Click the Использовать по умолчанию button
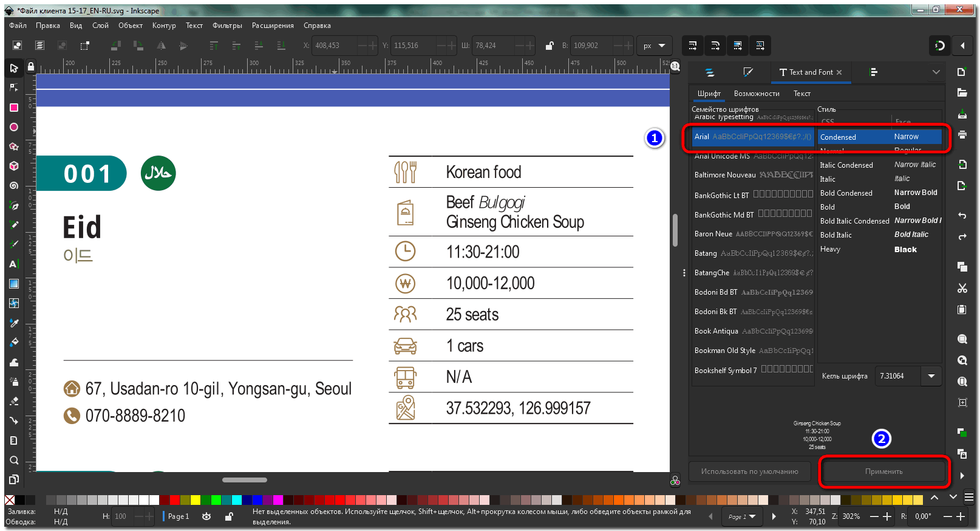980x531 pixels. pyautogui.click(x=749, y=471)
